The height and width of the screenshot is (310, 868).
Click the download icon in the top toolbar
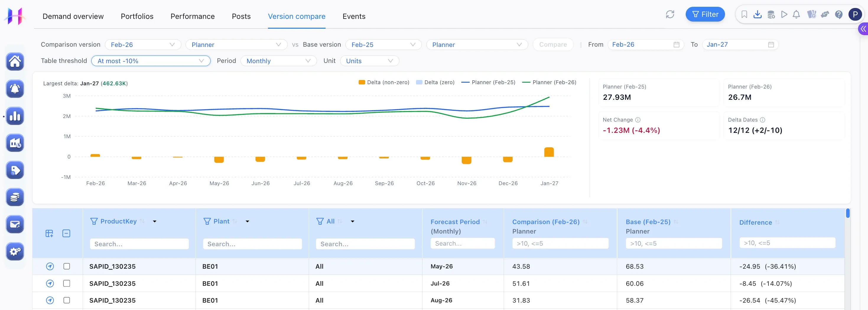[x=757, y=14]
